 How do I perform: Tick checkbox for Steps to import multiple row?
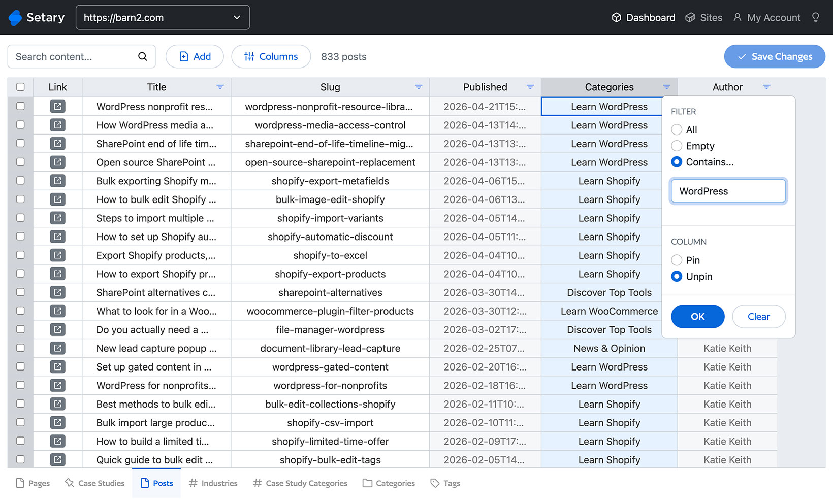click(20, 218)
